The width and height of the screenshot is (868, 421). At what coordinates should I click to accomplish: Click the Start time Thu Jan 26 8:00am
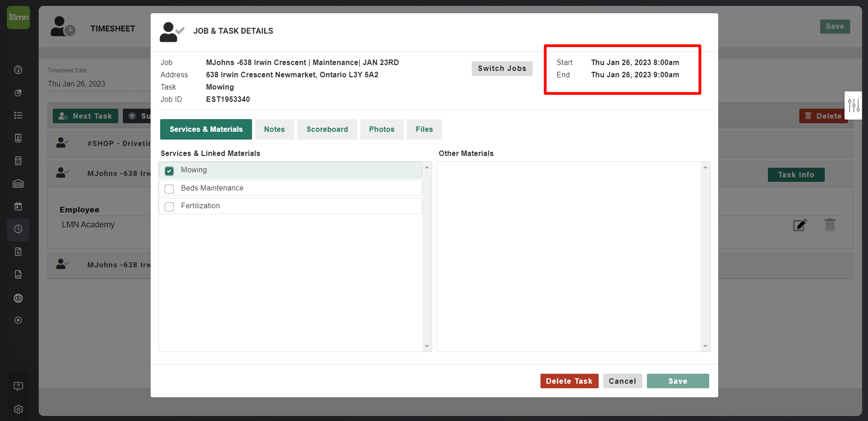coord(635,62)
